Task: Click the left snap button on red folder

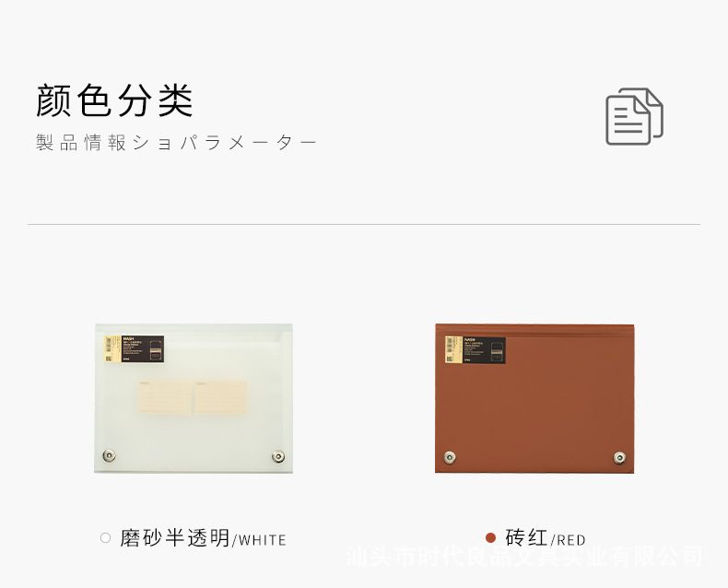Action: [450, 457]
